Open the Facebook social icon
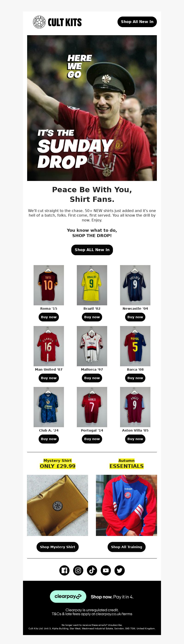The image size is (184, 644). pyautogui.click(x=64, y=570)
